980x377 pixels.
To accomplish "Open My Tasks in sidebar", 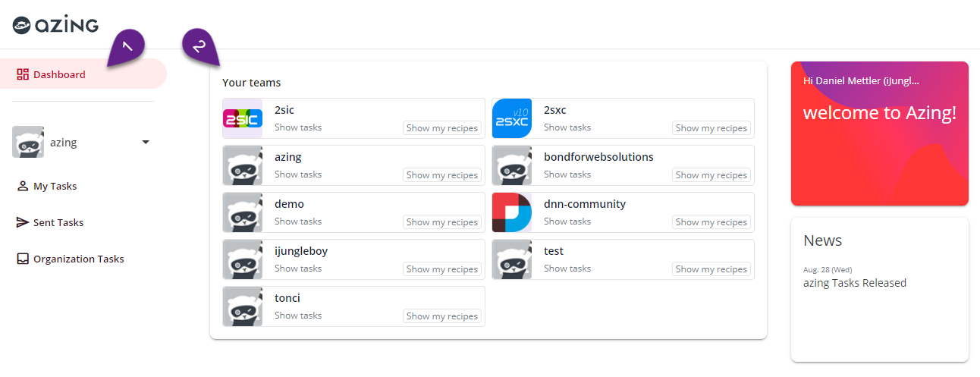I will tap(55, 186).
